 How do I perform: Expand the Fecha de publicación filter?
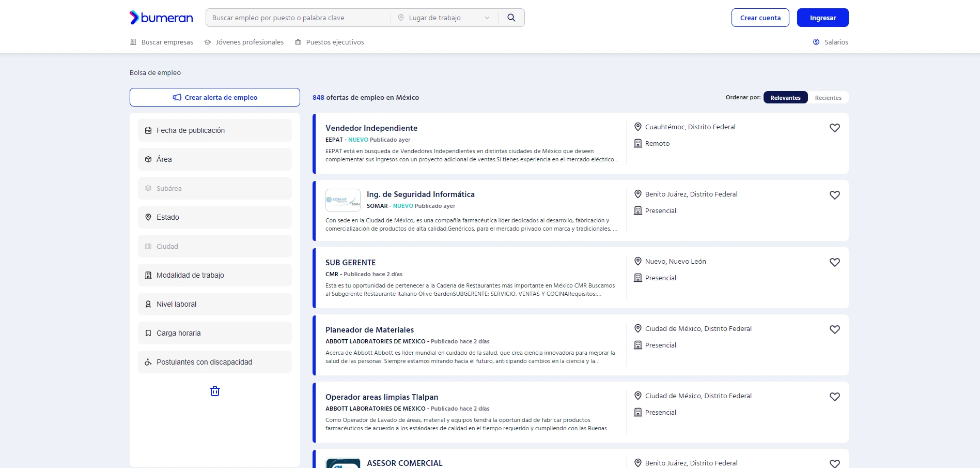tap(215, 130)
